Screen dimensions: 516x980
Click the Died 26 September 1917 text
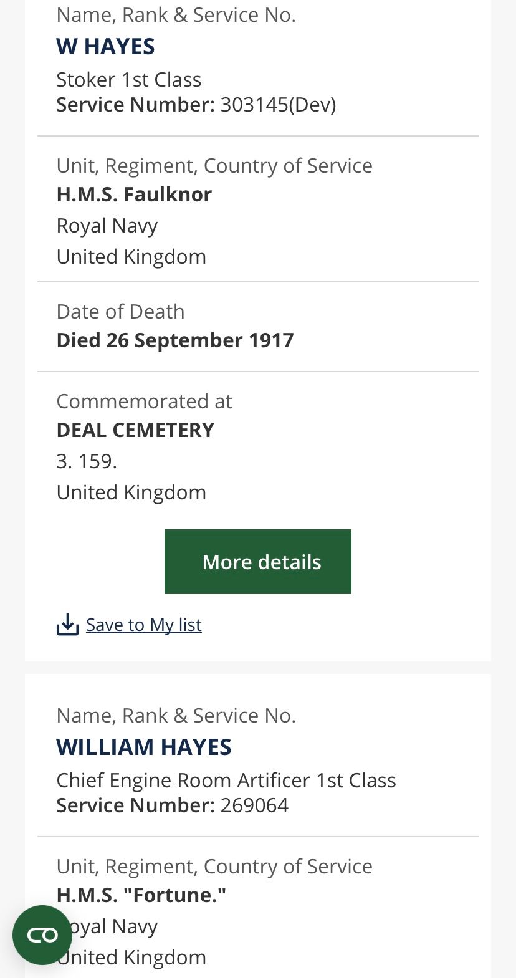[175, 340]
